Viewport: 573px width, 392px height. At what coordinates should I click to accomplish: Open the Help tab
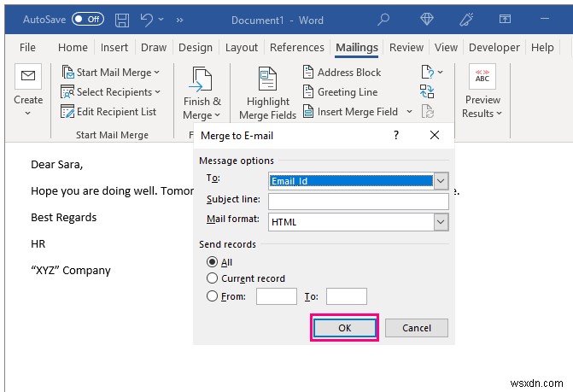tap(542, 48)
